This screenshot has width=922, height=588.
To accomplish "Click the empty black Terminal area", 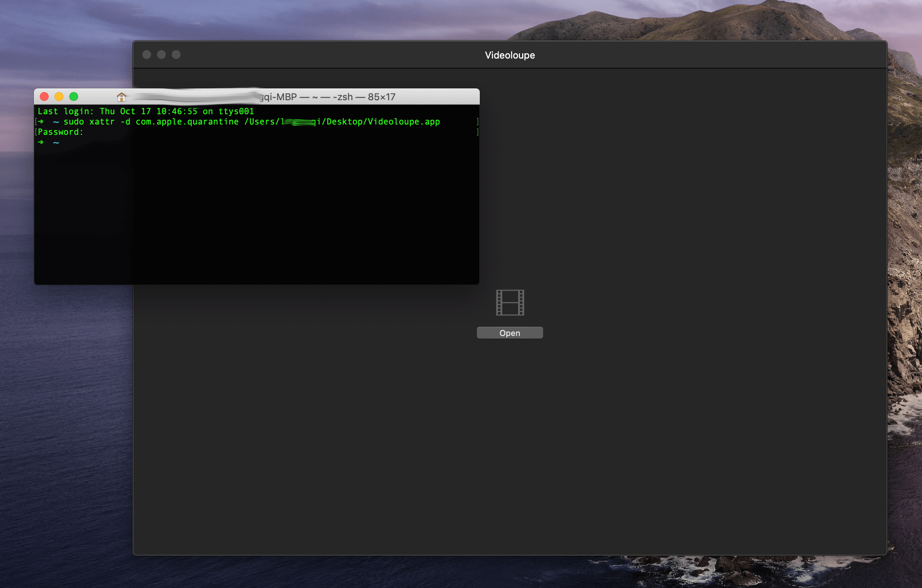I will 256,214.
